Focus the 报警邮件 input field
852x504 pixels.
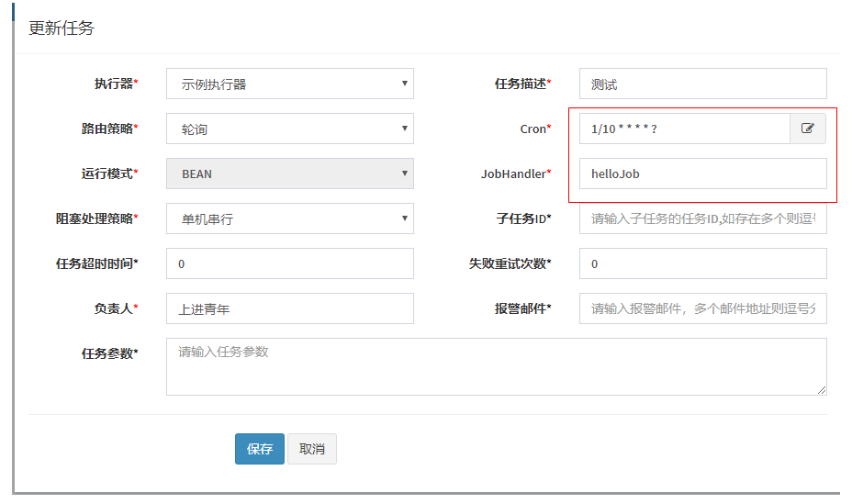pyautogui.click(x=702, y=308)
